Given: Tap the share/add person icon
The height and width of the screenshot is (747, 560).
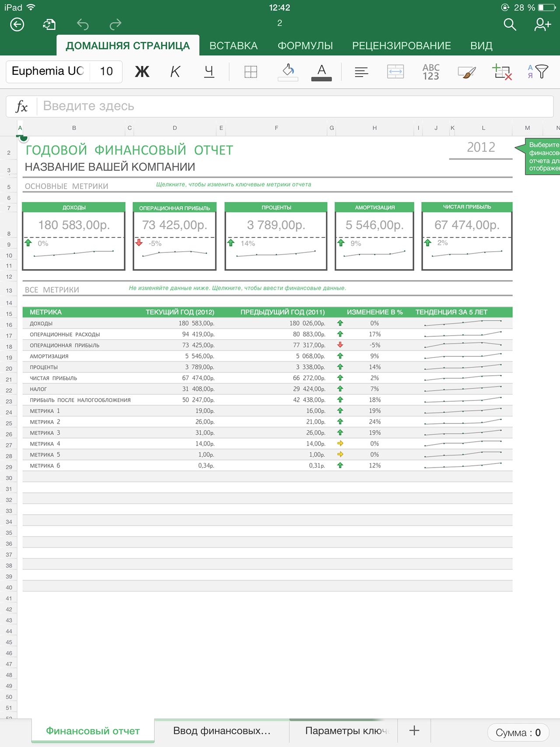Looking at the screenshot, I should (x=542, y=25).
